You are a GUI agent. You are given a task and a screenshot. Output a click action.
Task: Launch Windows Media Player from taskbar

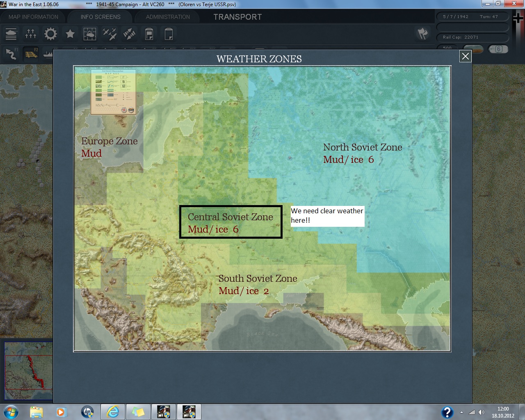pyautogui.click(x=62, y=411)
